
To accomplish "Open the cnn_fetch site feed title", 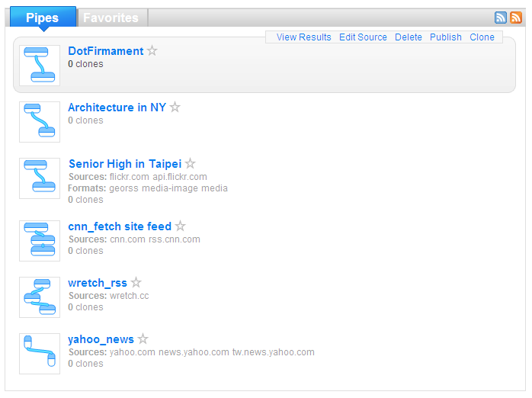I will [x=120, y=226].
